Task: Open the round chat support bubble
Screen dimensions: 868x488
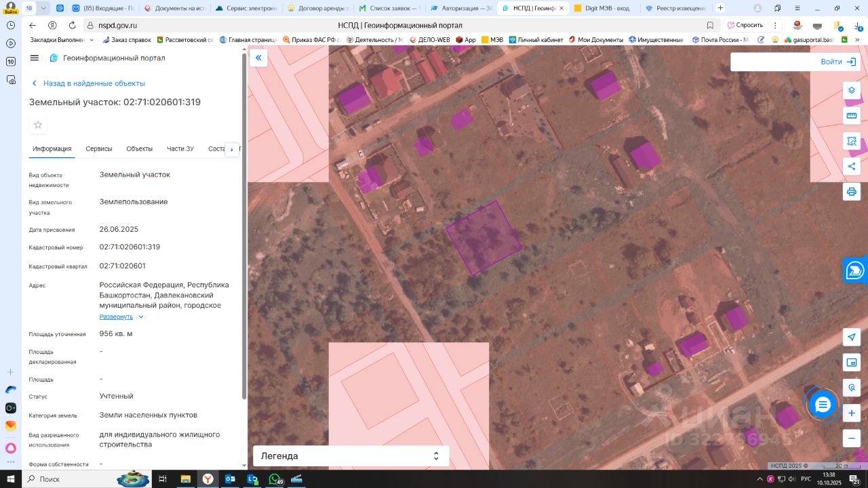Action: click(x=823, y=405)
